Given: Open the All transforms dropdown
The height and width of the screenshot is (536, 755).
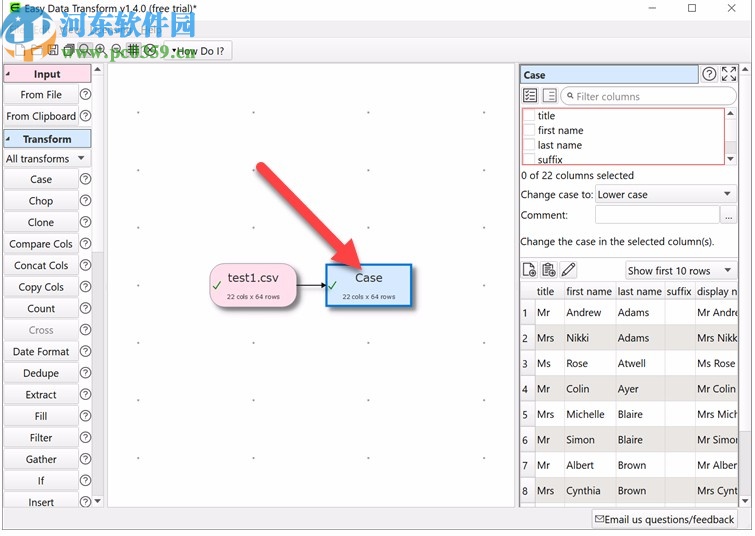Looking at the screenshot, I should click(47, 158).
